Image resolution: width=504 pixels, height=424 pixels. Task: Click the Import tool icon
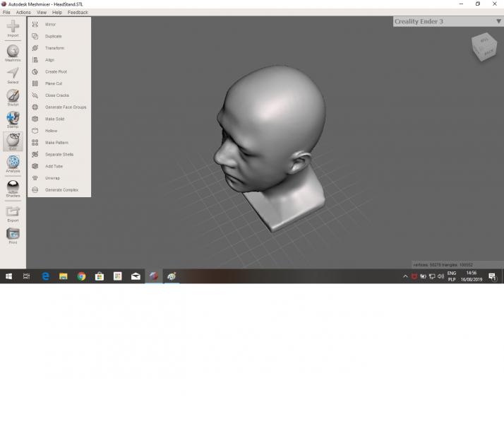point(13,28)
